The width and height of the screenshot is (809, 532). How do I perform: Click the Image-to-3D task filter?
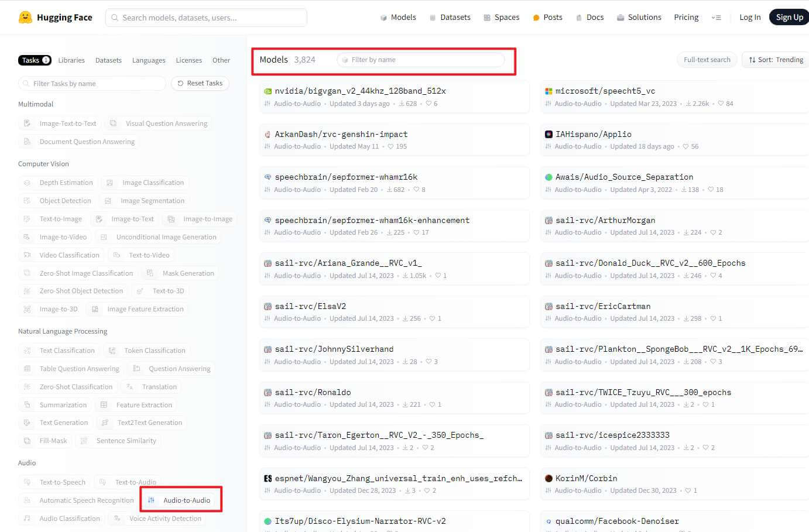(x=50, y=309)
